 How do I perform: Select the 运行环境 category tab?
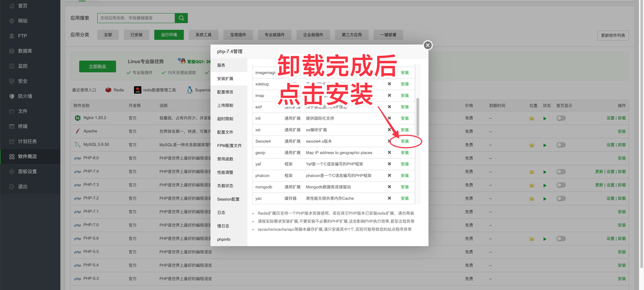pos(169,35)
